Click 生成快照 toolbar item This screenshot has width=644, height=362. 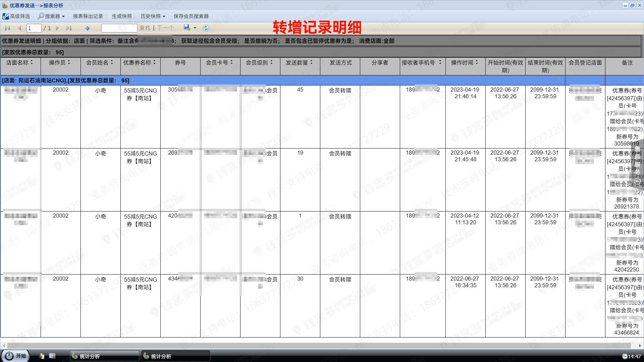(x=122, y=16)
